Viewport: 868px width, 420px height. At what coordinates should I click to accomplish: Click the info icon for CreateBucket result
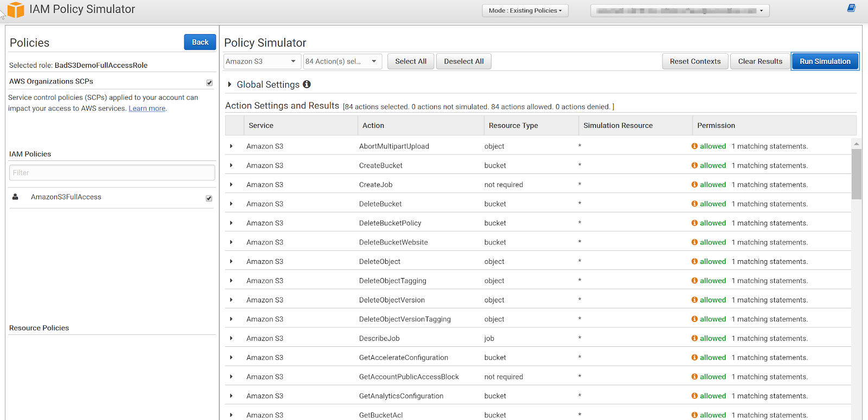pos(694,165)
